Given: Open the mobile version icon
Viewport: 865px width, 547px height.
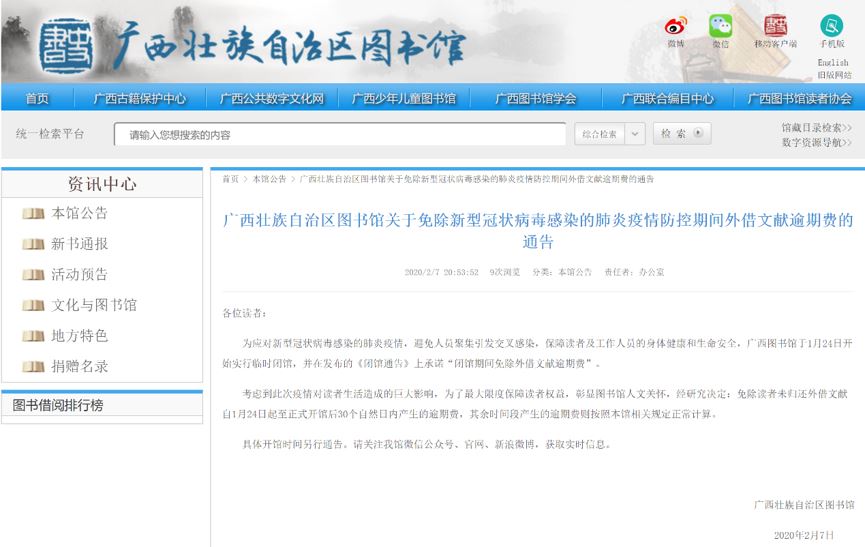Looking at the screenshot, I should (x=831, y=26).
